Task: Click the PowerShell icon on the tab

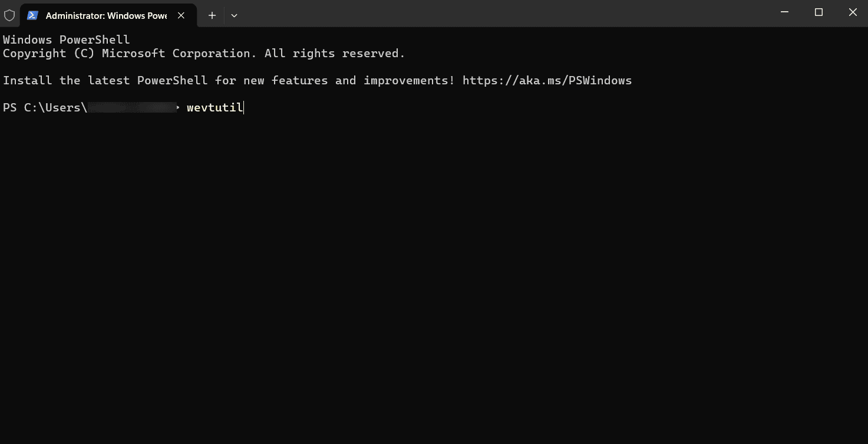Action: (33, 15)
